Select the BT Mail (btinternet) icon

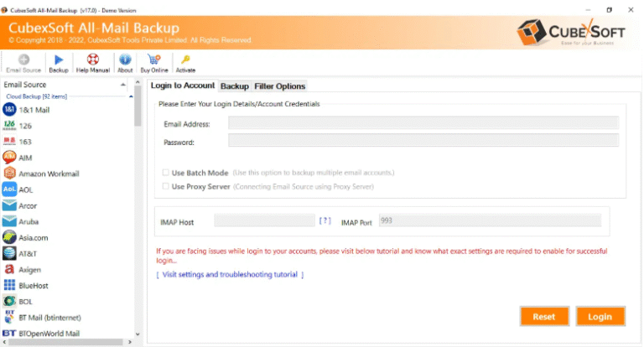9,317
